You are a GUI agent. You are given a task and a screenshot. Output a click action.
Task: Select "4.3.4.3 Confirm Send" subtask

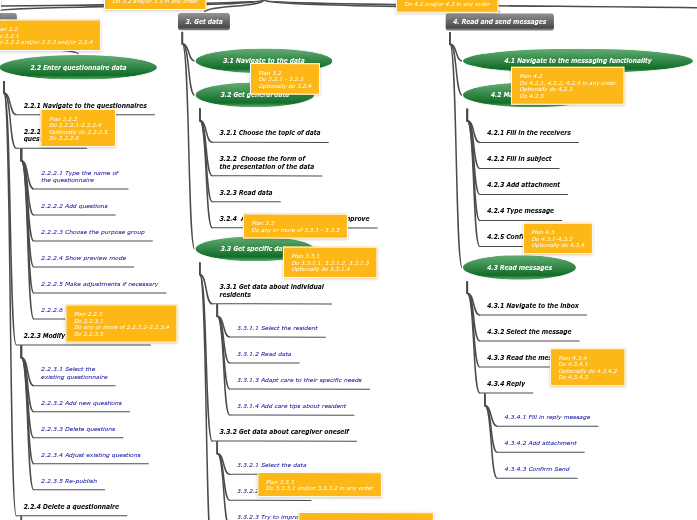tap(536, 469)
